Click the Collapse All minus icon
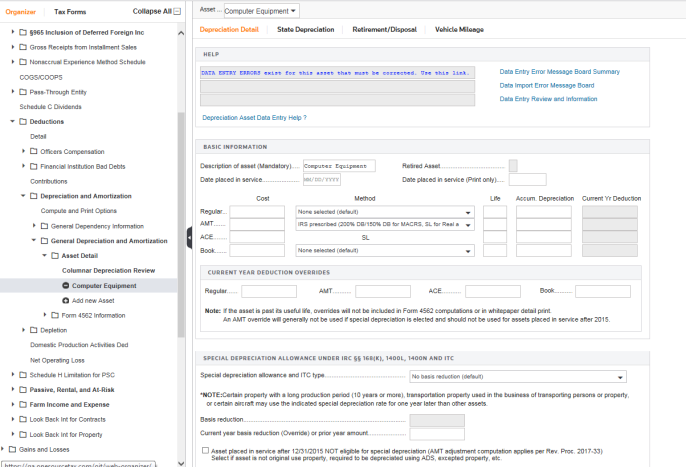The height and width of the screenshot is (467, 686). (177, 11)
